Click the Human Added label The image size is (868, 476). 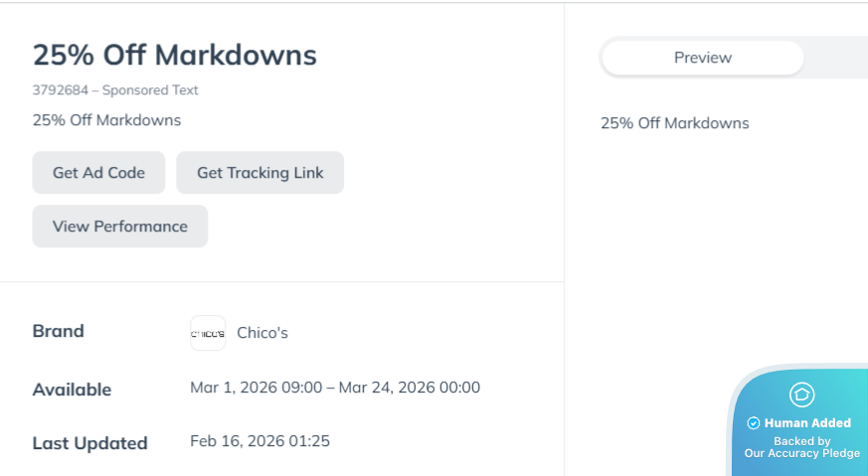807,423
